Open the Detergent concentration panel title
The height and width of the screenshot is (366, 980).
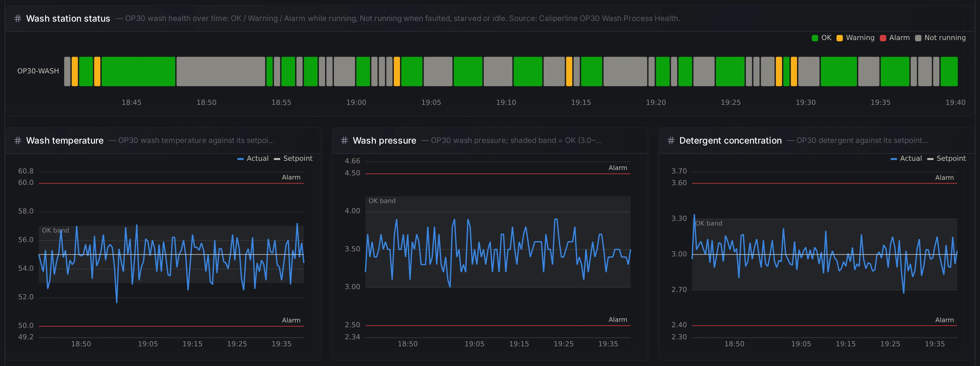[730, 140]
